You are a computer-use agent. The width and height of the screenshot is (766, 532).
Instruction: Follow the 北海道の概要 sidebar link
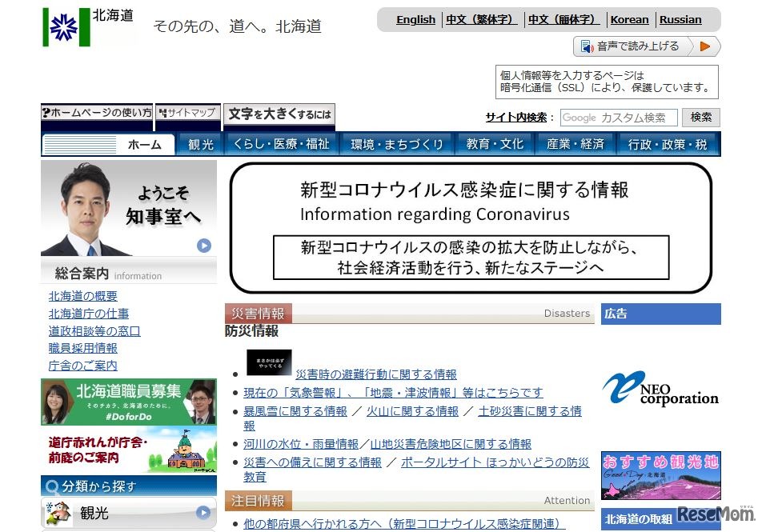tap(82, 295)
